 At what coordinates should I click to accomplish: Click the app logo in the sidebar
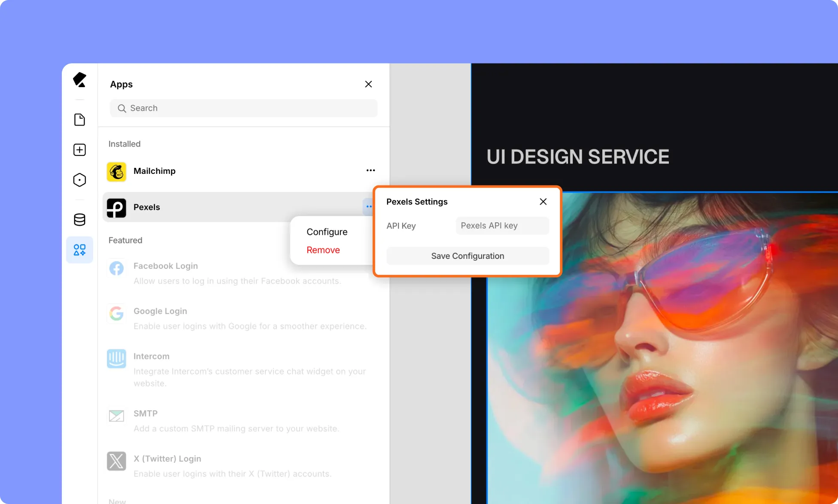(80, 80)
